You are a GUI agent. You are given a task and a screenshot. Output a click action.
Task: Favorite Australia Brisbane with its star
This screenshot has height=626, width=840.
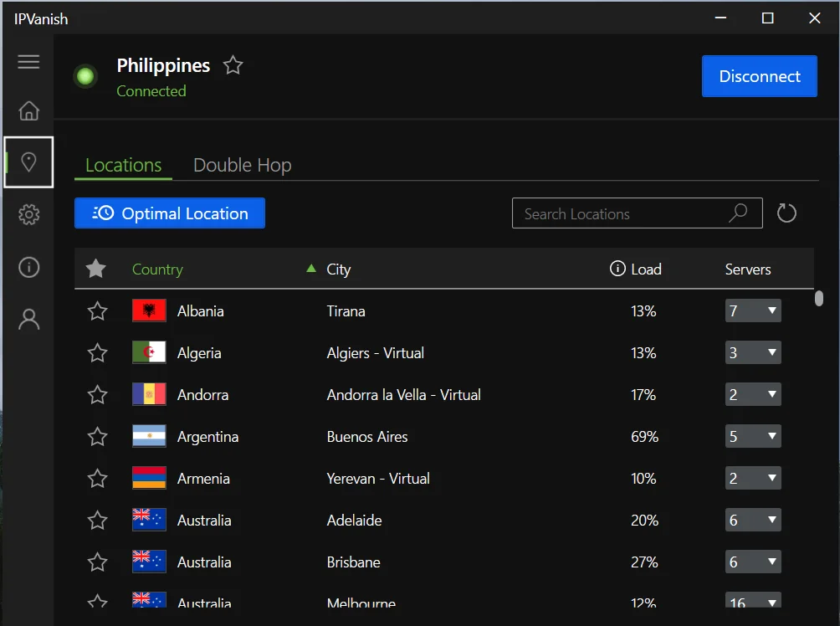[x=98, y=562]
